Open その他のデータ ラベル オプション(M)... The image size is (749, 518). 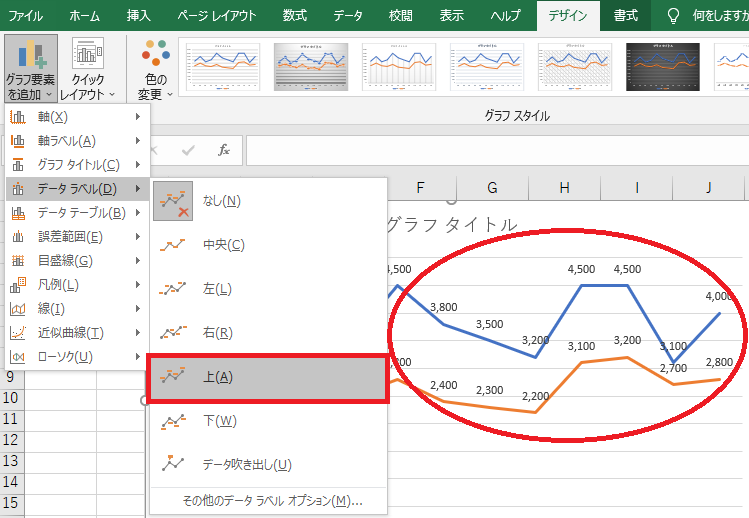point(268,501)
